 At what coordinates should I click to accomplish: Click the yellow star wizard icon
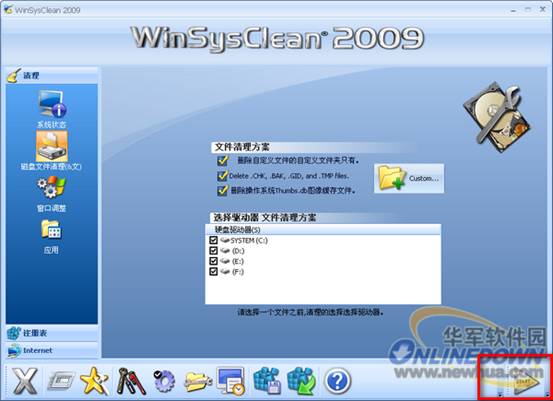95,381
